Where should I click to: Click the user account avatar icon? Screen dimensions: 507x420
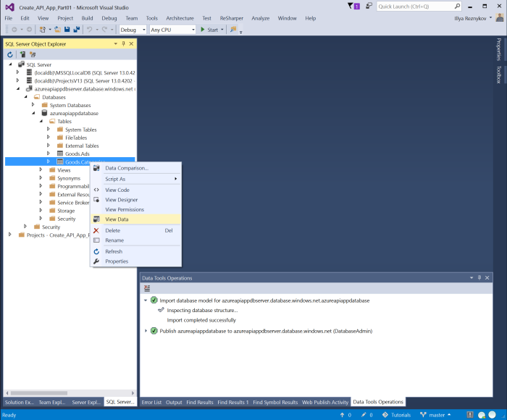click(x=500, y=18)
